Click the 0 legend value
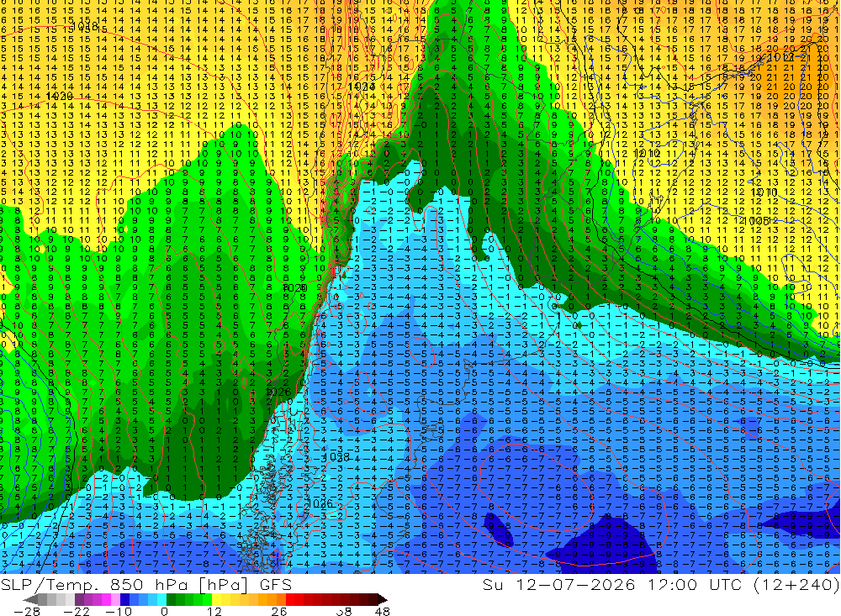This screenshot has height=616, width=841. [164, 612]
